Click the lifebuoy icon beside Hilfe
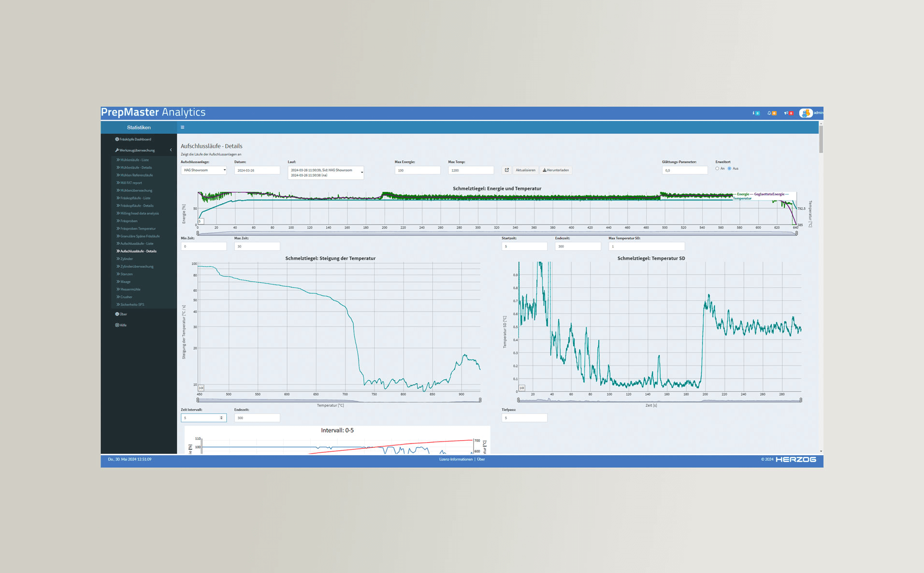Viewport: 924px width, 573px height. tap(117, 325)
